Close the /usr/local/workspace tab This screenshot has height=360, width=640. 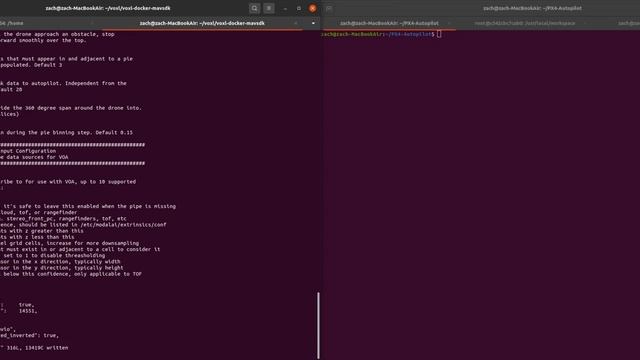pos(584,23)
